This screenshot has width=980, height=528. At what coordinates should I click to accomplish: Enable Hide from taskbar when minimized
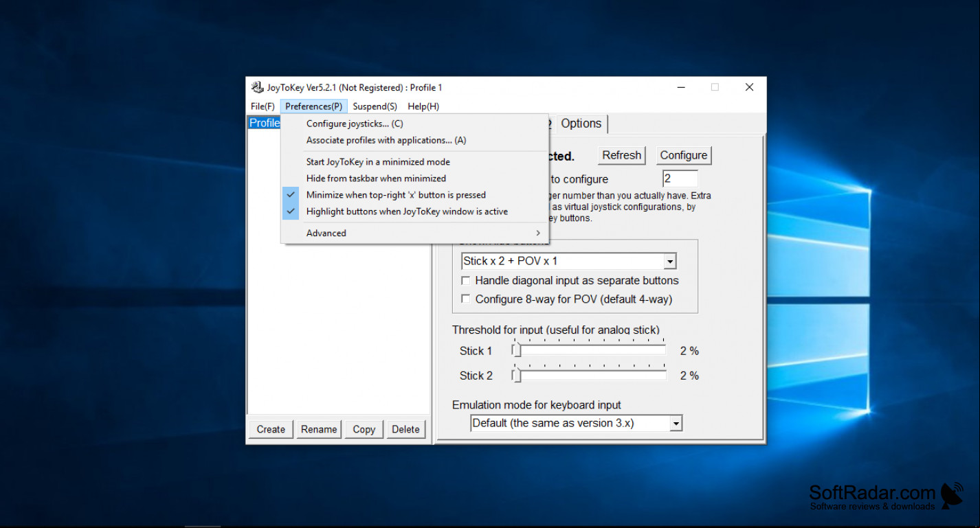tap(414, 179)
